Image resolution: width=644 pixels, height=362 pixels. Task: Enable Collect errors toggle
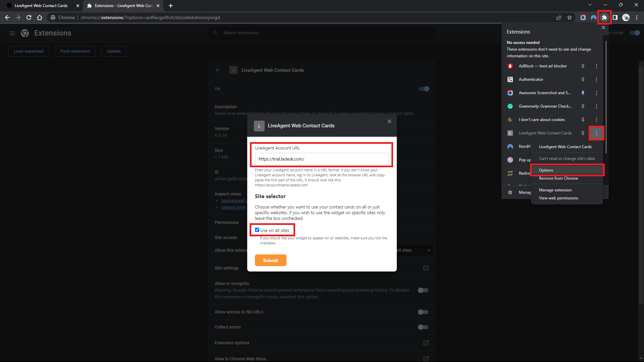point(423,327)
